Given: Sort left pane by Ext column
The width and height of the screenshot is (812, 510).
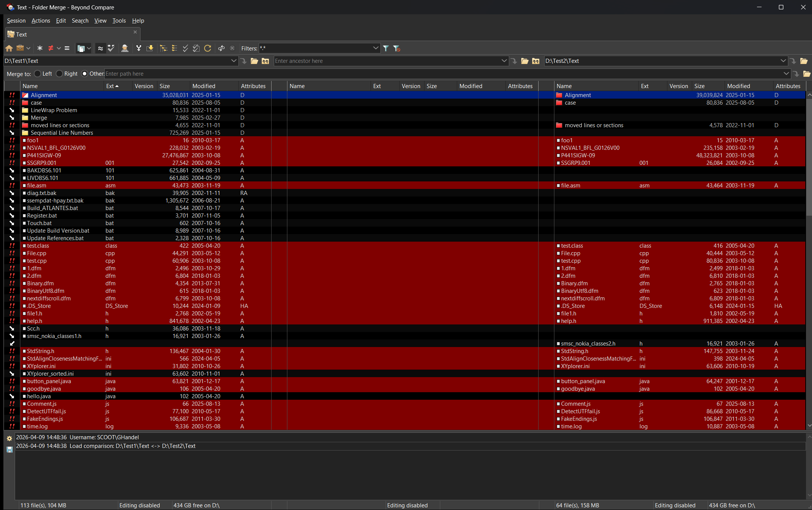Looking at the screenshot, I should click(118, 86).
